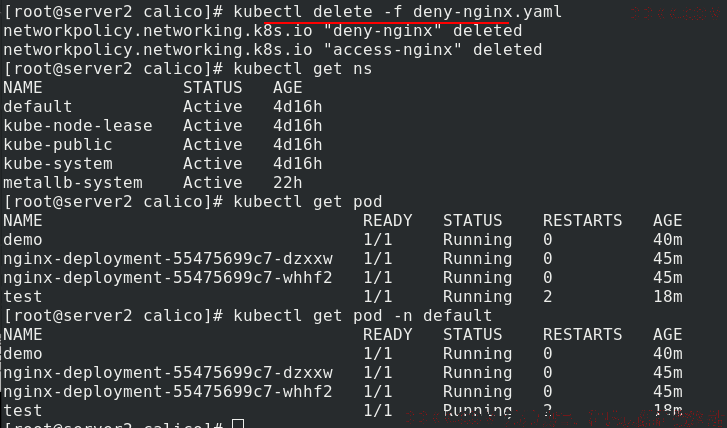Click the 'kubectl get pod' command without namespace flag
The height and width of the screenshot is (428, 727).
coord(307,202)
